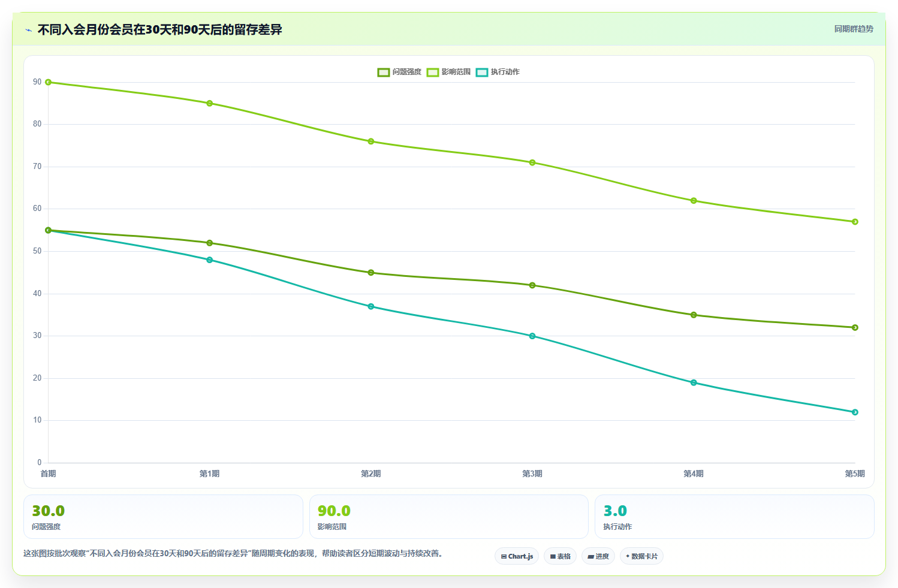Image resolution: width=898 pixels, height=588 pixels.
Task: Click y-axis label 20
Action: tap(37, 378)
